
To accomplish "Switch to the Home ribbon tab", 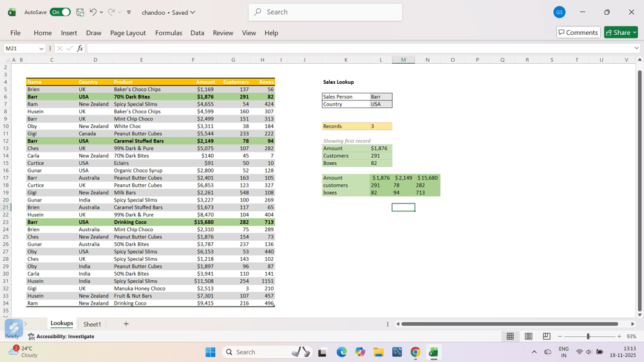I will (x=43, y=33).
